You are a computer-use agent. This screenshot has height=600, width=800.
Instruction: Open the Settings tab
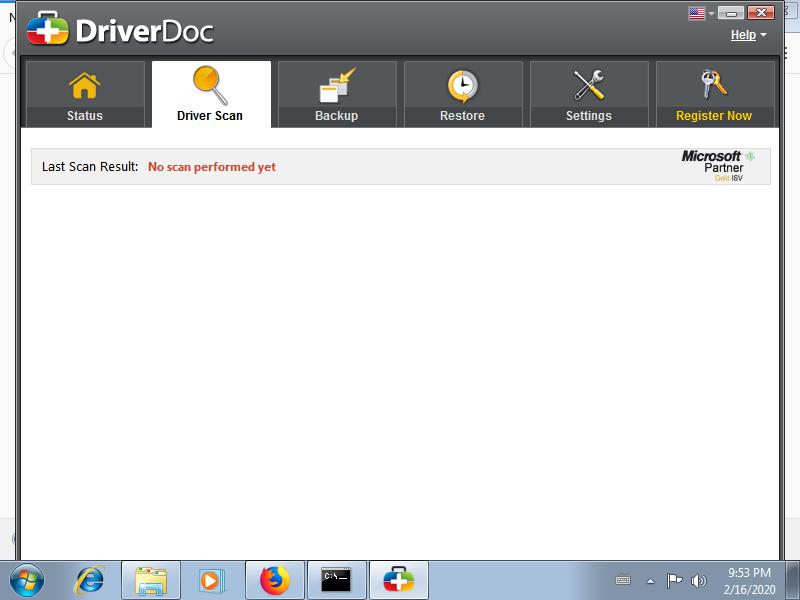click(589, 94)
